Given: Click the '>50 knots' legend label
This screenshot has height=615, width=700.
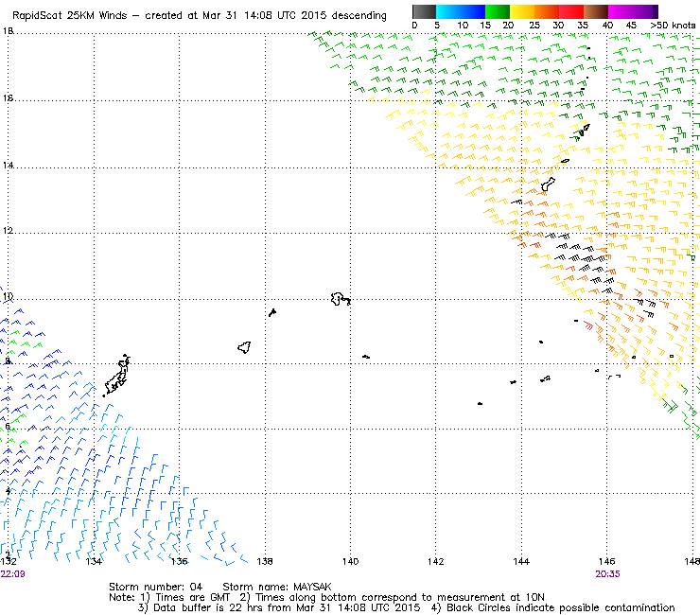Looking at the screenshot, I should pyautogui.click(x=673, y=26).
